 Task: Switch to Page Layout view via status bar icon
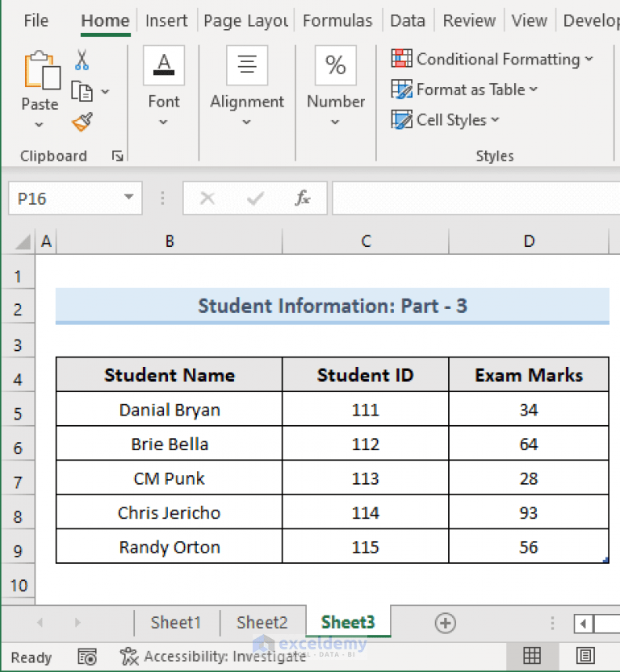coord(584,656)
